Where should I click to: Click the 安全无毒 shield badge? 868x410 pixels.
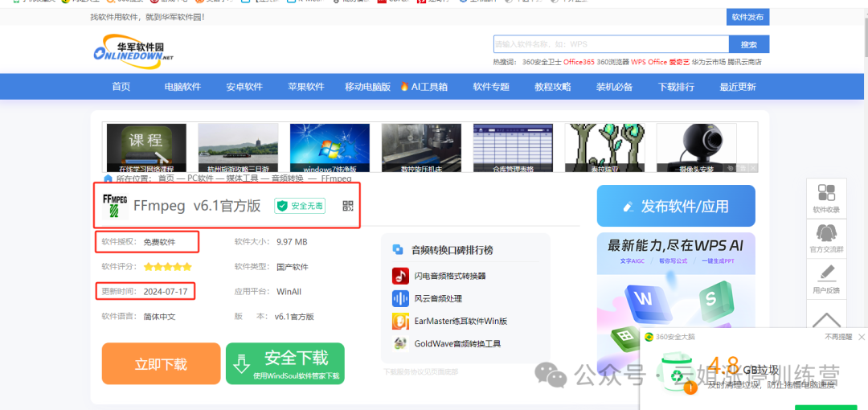tap(300, 206)
